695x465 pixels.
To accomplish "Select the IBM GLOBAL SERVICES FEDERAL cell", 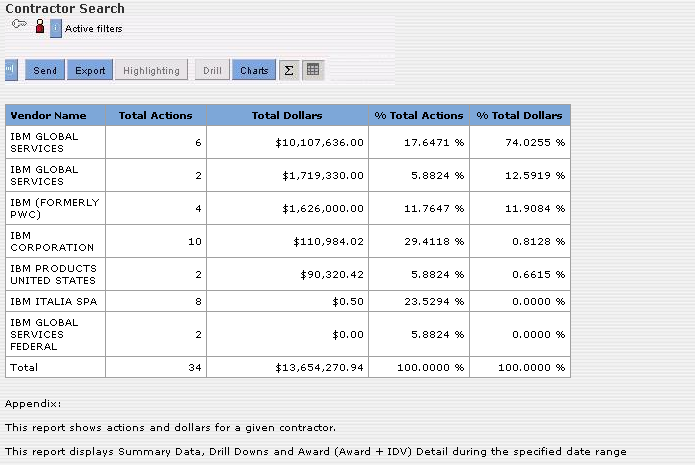I will point(55,334).
